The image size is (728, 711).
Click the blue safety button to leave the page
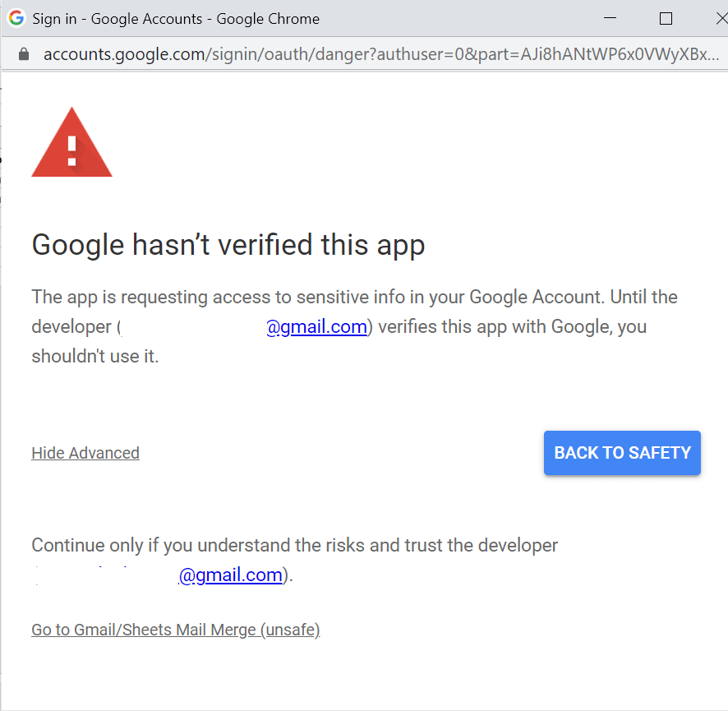622,453
